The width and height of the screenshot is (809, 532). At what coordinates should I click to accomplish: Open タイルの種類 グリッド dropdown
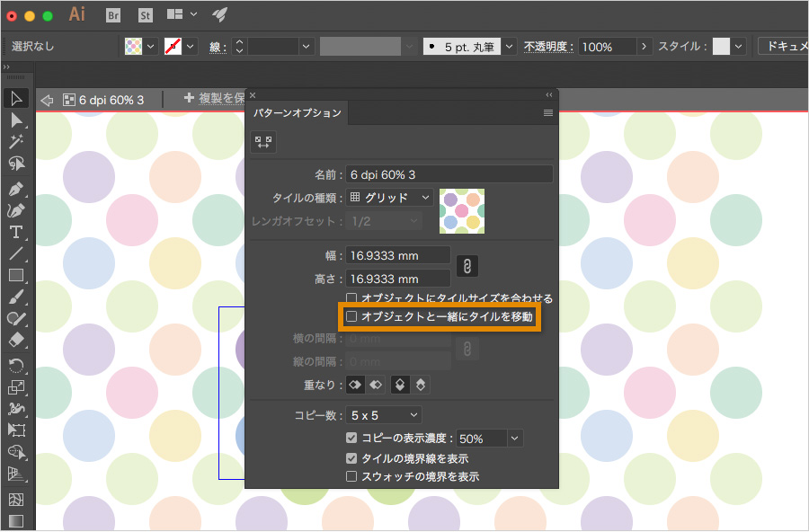389,198
